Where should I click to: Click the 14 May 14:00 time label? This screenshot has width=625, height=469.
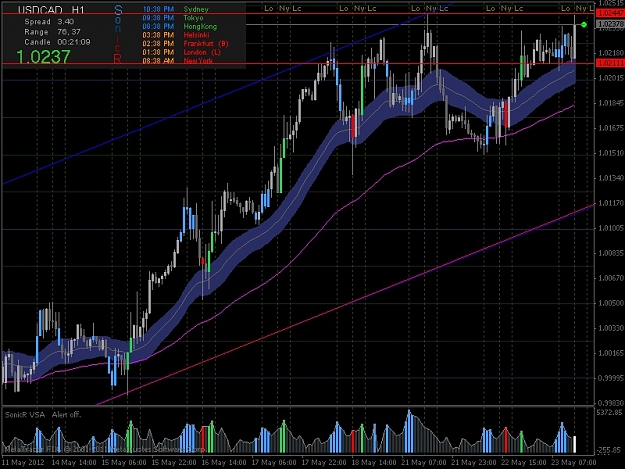click(74, 463)
